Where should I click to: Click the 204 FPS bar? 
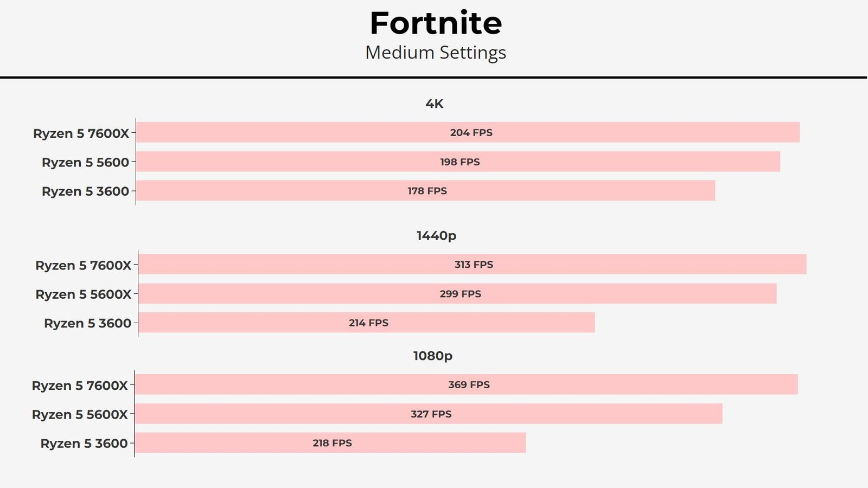468,132
